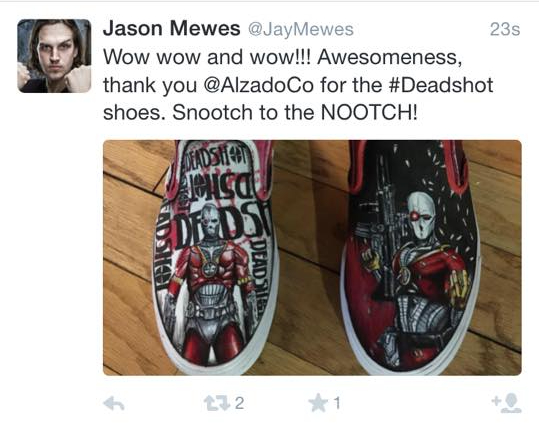This screenshot has width=539, height=429.
Task: Open the Jason Mewes display name
Action: [x=172, y=28]
